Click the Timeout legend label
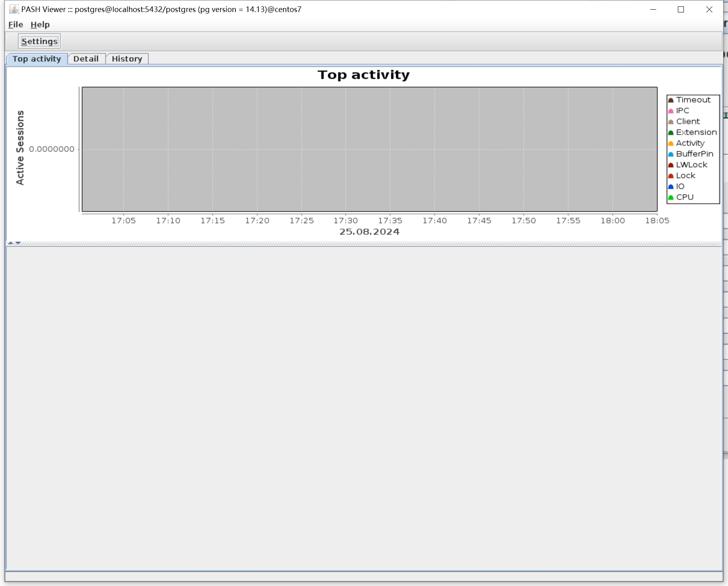The width and height of the screenshot is (728, 586). [x=693, y=100]
